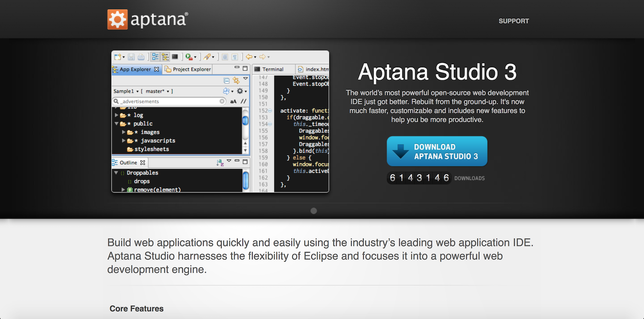644x319 pixels.
Task: Open the SUPPORT link
Action: (x=513, y=21)
